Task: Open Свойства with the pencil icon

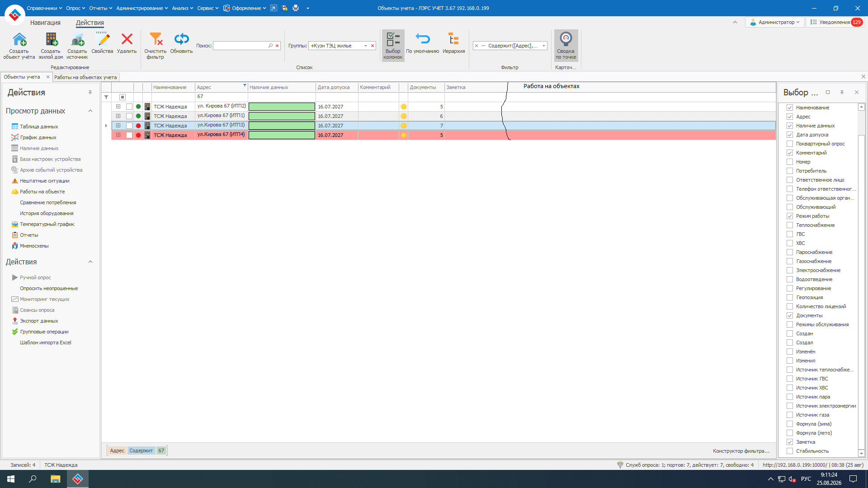Action: [103, 39]
